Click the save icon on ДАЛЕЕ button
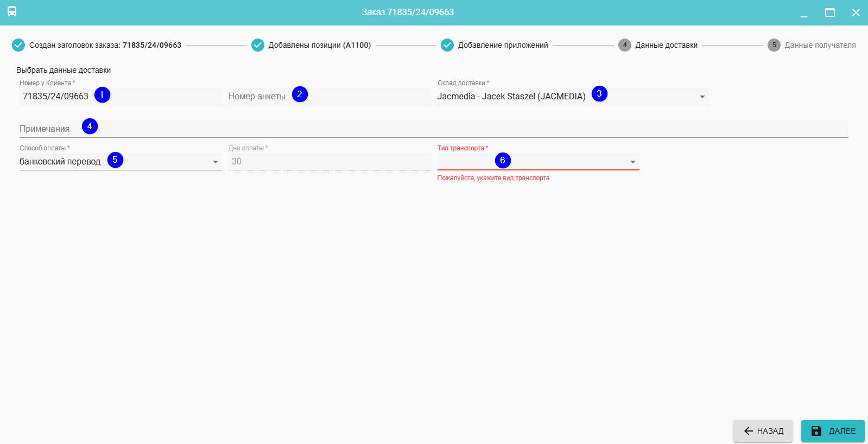Image resolution: width=868 pixels, height=444 pixels. (816, 431)
